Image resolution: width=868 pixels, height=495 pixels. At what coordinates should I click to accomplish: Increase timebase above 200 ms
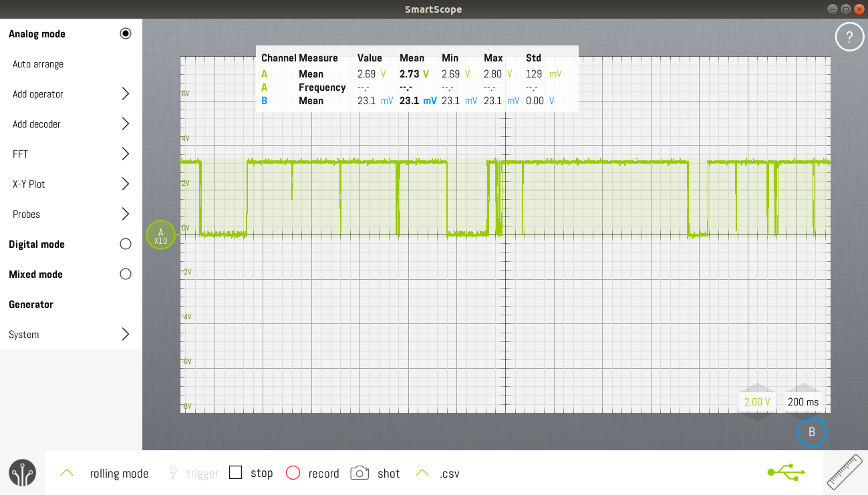tap(803, 388)
